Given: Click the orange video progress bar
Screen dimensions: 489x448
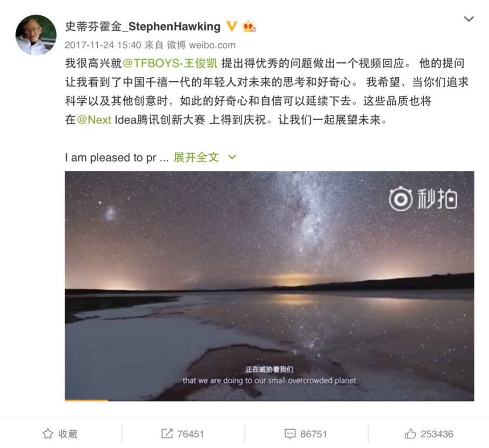Looking at the screenshot, I should pos(87,400).
